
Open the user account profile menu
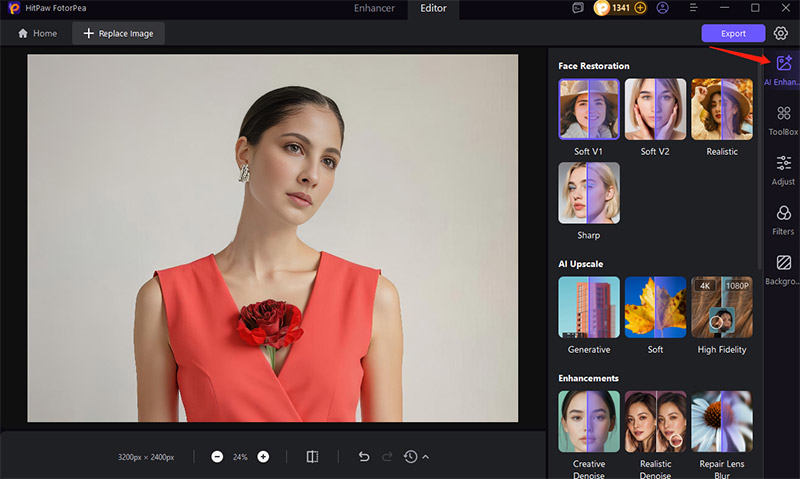(663, 8)
